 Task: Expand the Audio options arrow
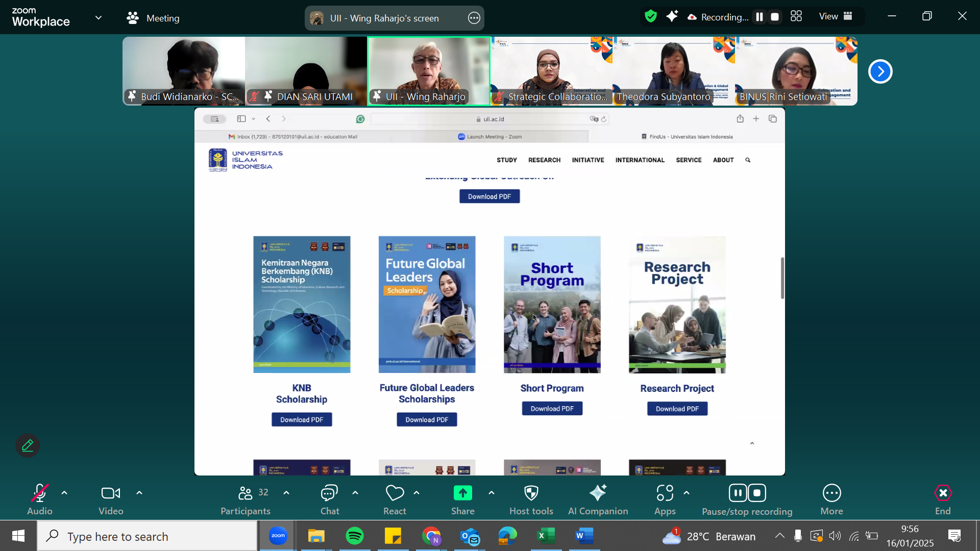(x=64, y=493)
